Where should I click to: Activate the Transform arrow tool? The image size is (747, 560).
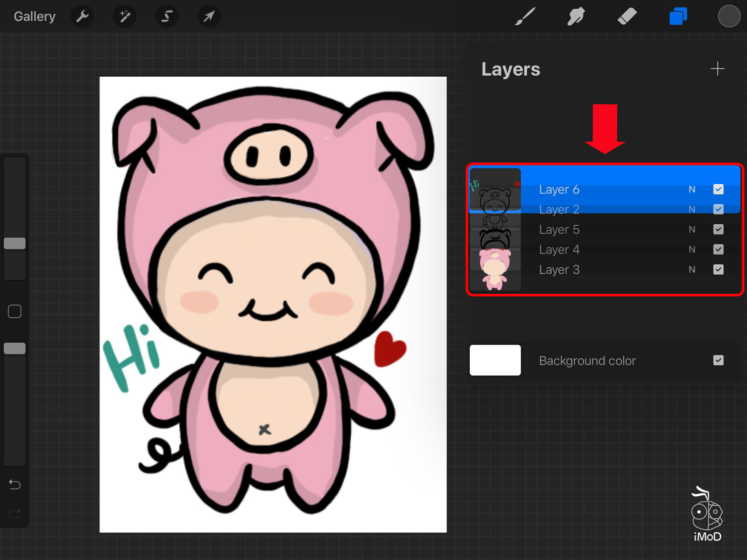pyautogui.click(x=209, y=17)
